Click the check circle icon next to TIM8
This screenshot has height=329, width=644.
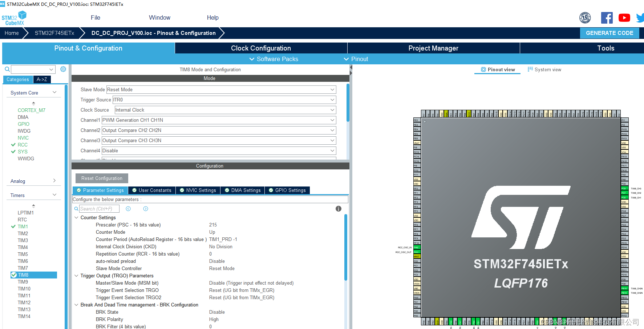click(x=14, y=275)
